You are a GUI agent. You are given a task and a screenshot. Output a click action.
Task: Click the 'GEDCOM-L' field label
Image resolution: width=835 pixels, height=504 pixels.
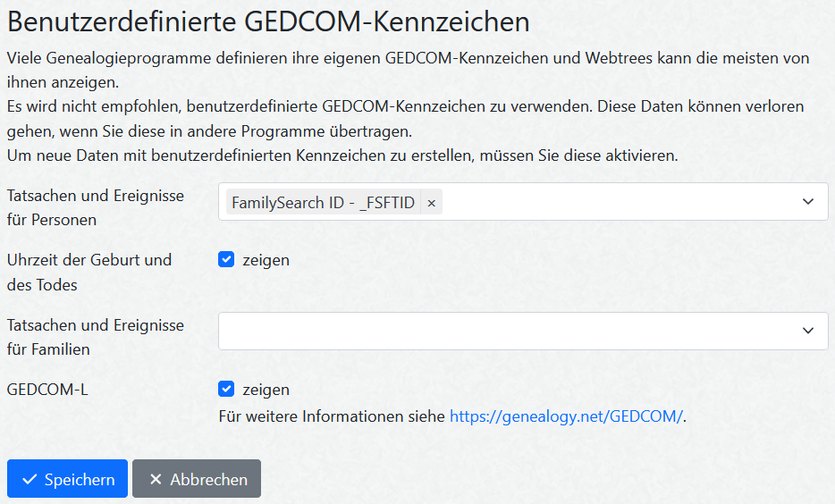pyautogui.click(x=47, y=390)
